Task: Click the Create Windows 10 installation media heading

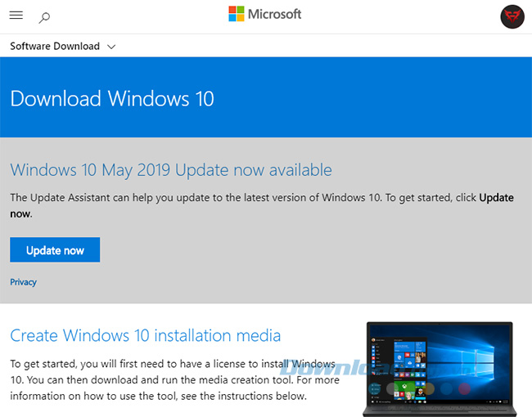Action: tap(146, 335)
